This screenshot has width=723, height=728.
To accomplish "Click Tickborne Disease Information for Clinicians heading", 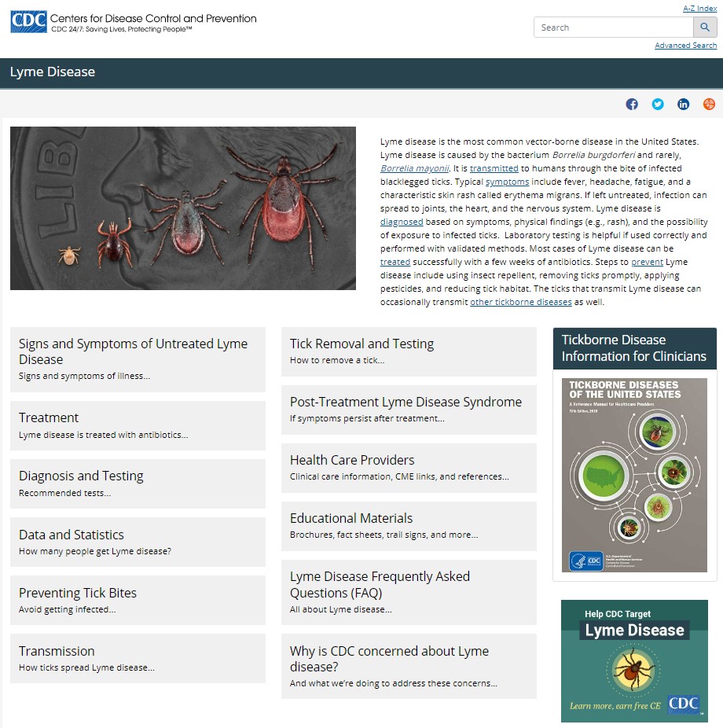I will (634, 348).
